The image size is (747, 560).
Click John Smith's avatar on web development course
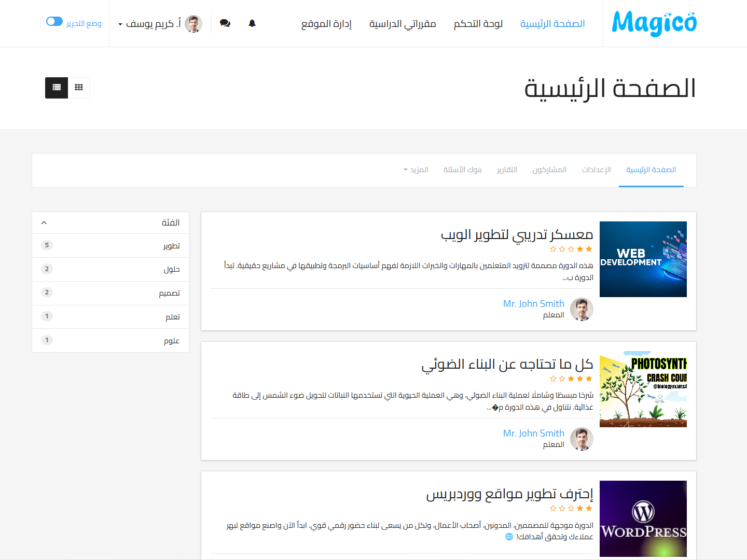[582, 309]
